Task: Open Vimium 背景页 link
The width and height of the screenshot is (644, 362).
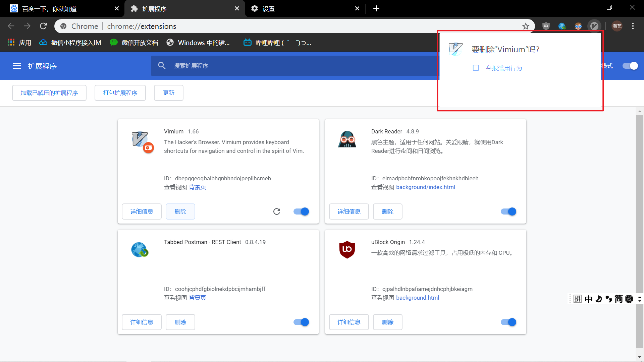Action: (197, 187)
